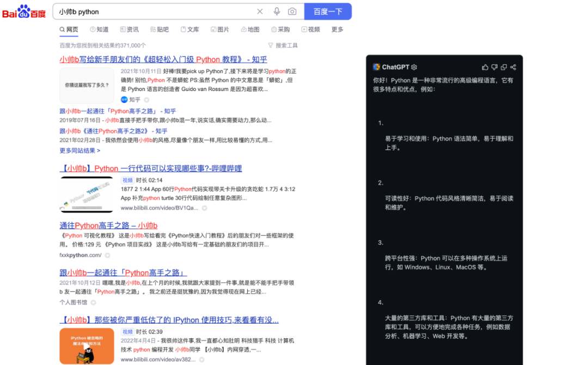Open Python 一行代码 bilibili result title
This screenshot has height=365, width=588.
(151, 168)
